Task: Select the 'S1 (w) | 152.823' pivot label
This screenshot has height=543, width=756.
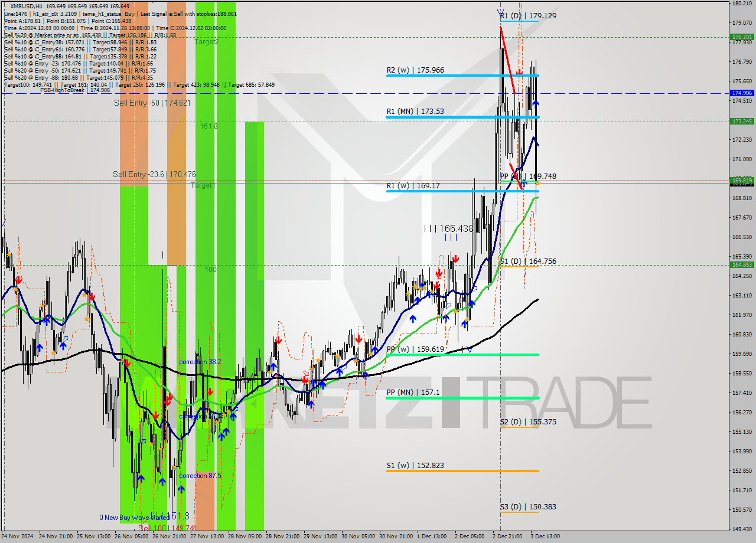Action: click(x=415, y=465)
